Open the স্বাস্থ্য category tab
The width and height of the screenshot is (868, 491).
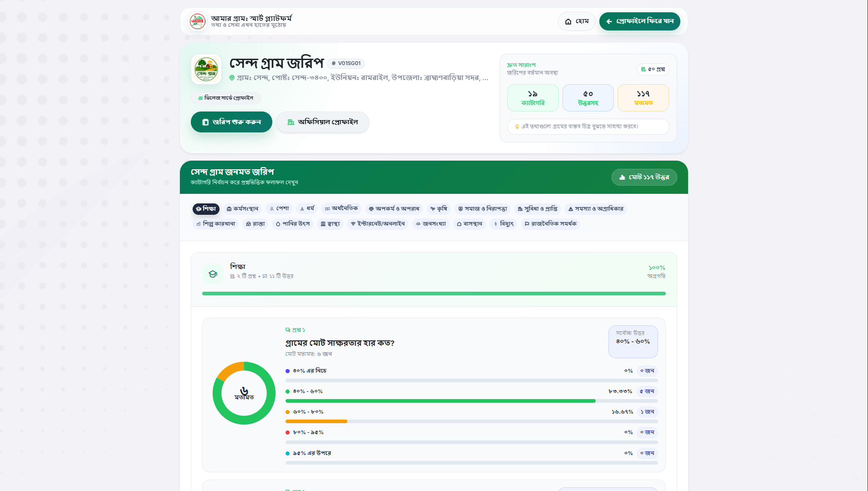coord(331,224)
